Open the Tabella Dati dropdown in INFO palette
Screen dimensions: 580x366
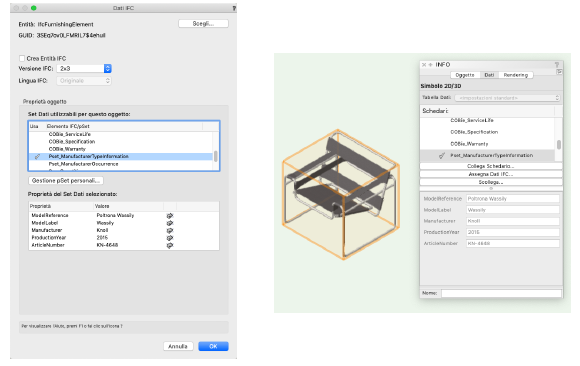tap(508, 98)
